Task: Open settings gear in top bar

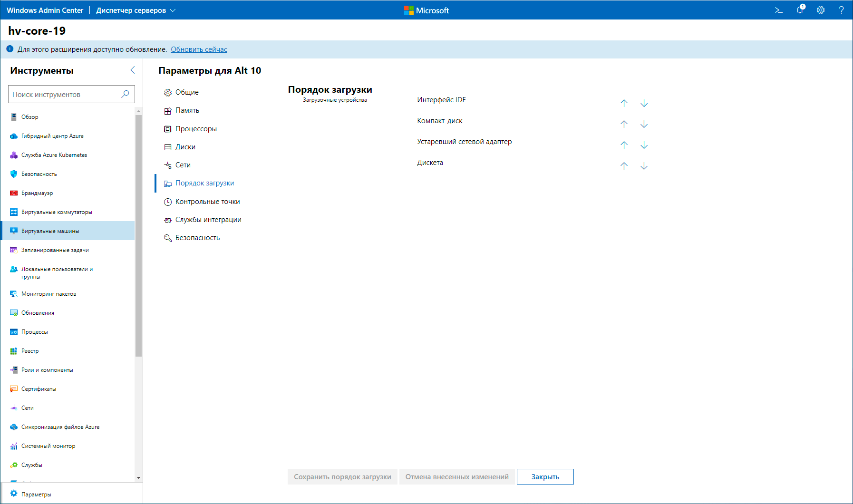Action: (x=821, y=10)
